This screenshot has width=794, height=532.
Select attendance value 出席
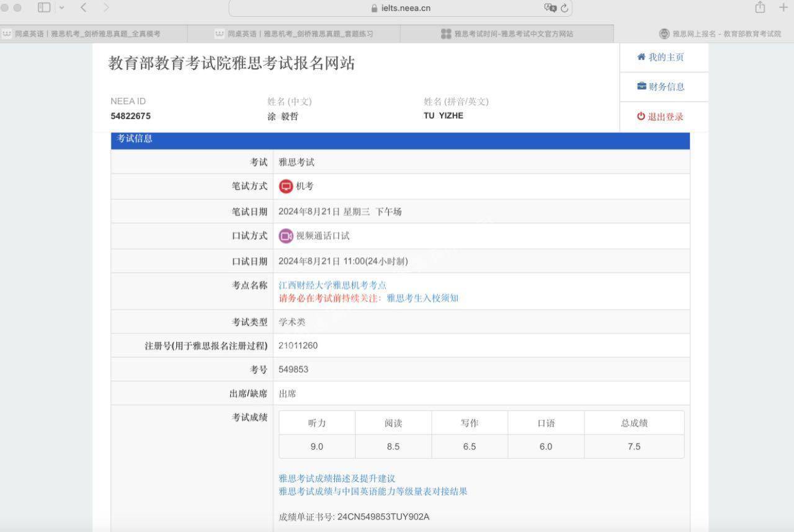287,394
